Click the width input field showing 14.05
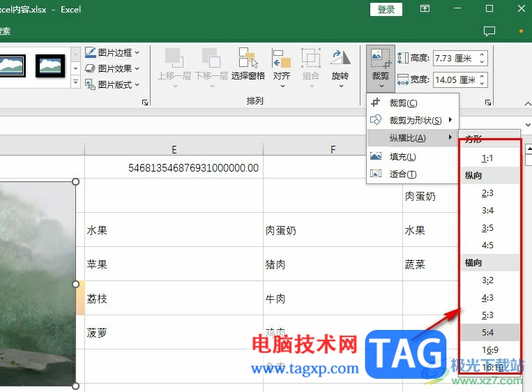 [456, 80]
